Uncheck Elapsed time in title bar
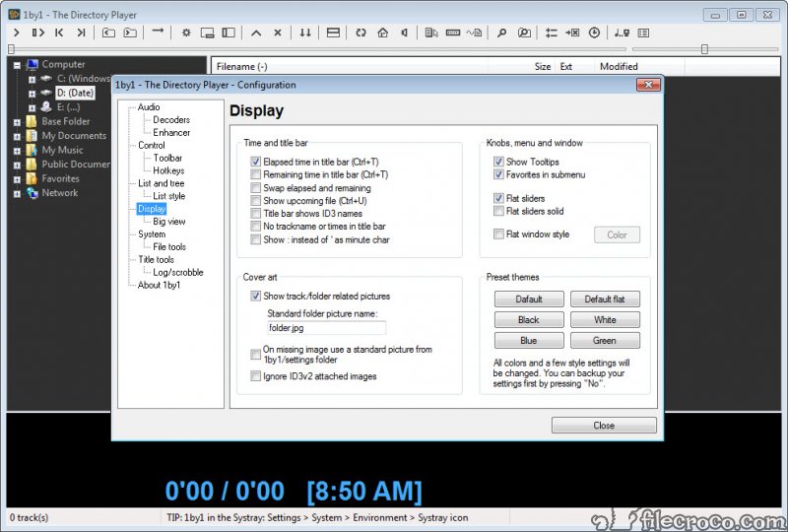Viewport: 788px width, 532px height. point(255,162)
